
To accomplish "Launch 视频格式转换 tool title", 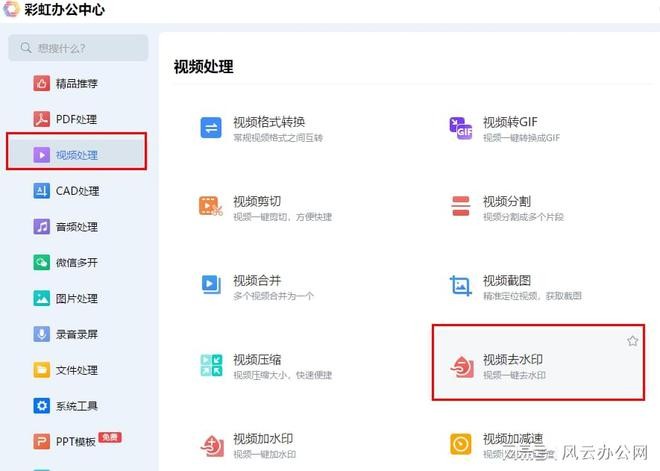I will pos(269,122).
